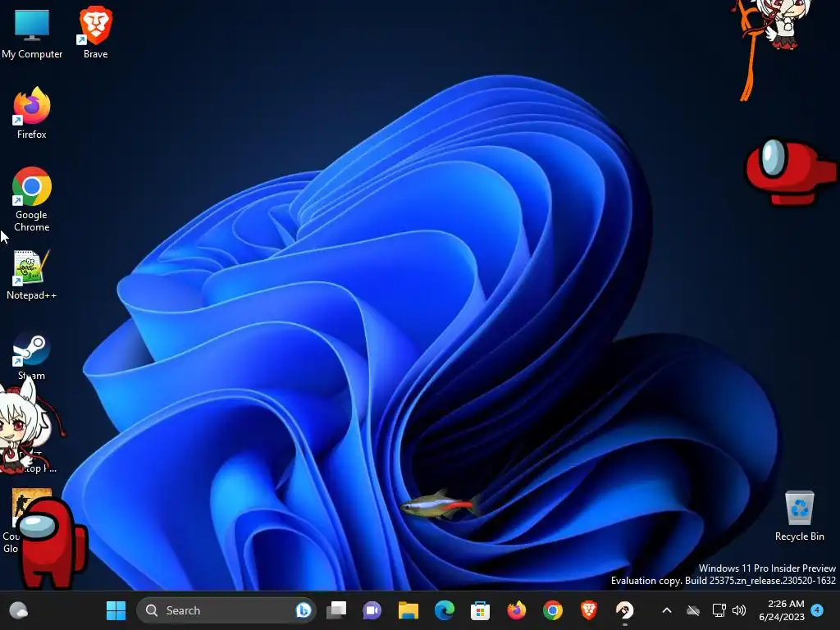
Task: Open the volume speaker tray icon
Action: (739, 610)
